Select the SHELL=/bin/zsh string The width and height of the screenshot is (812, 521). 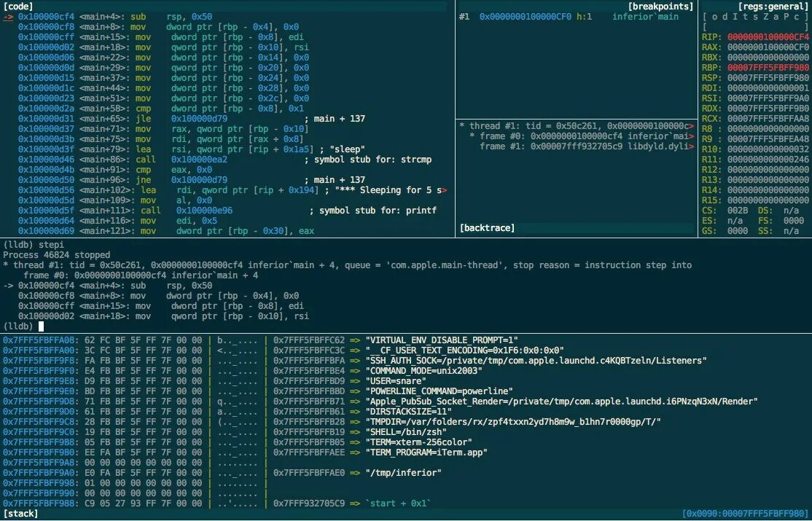coord(406,432)
